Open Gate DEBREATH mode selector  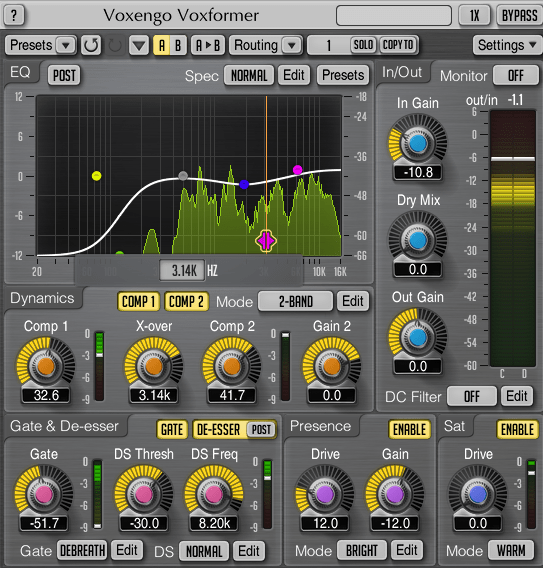click(82, 551)
